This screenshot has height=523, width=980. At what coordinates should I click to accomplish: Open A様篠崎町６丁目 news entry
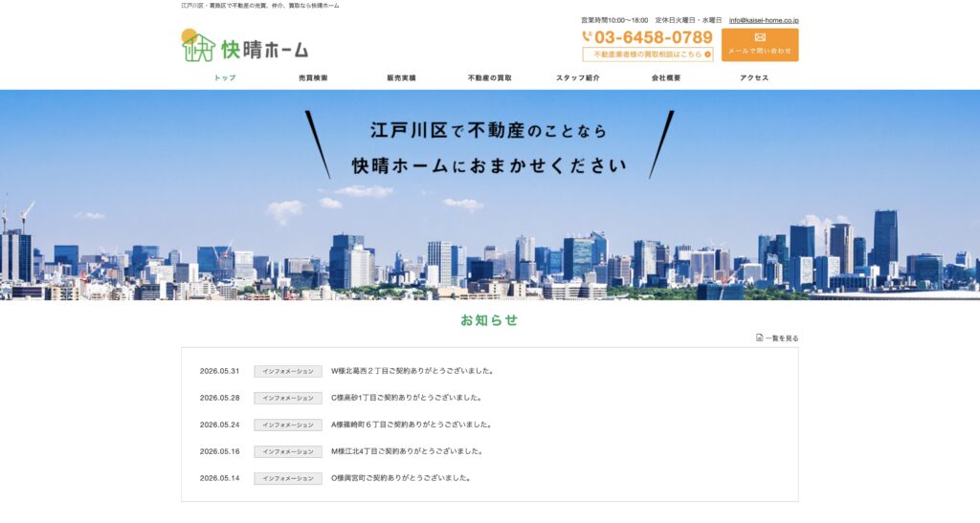click(x=412, y=425)
